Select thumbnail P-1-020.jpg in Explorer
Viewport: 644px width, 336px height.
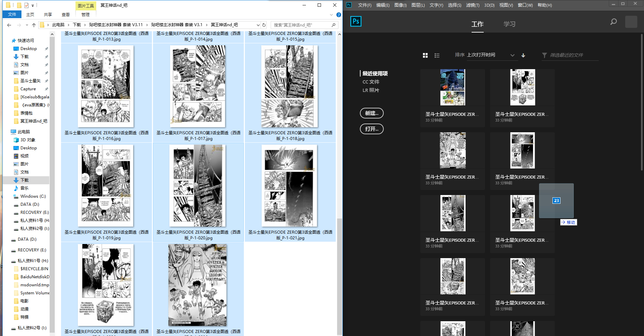[x=198, y=186]
